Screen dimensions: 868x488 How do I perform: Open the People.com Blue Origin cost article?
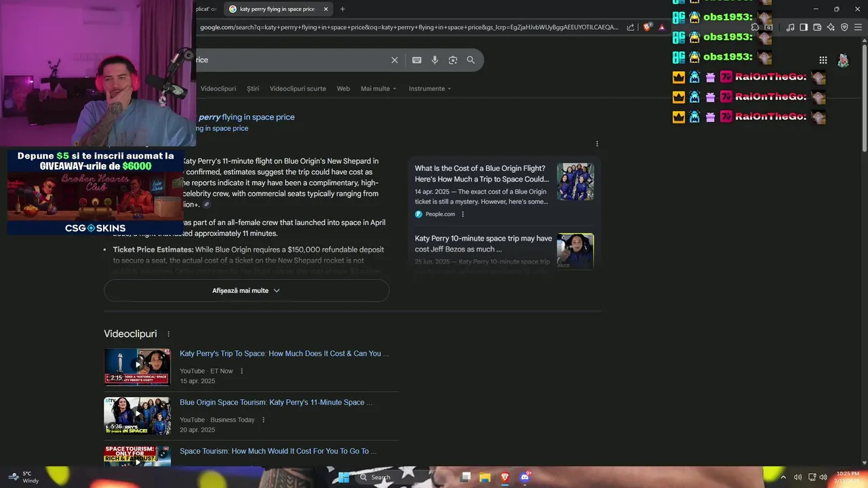482,174
